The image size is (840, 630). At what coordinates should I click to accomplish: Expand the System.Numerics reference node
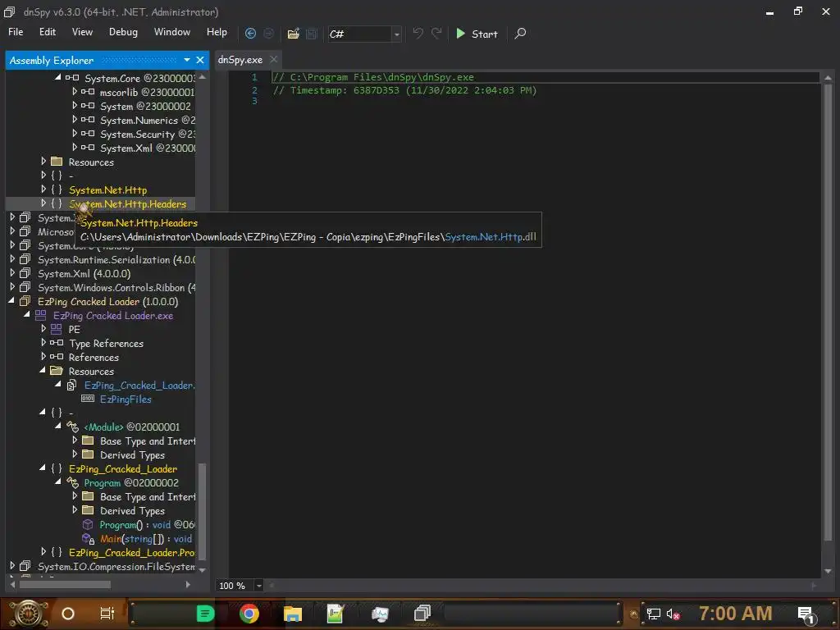[75, 120]
